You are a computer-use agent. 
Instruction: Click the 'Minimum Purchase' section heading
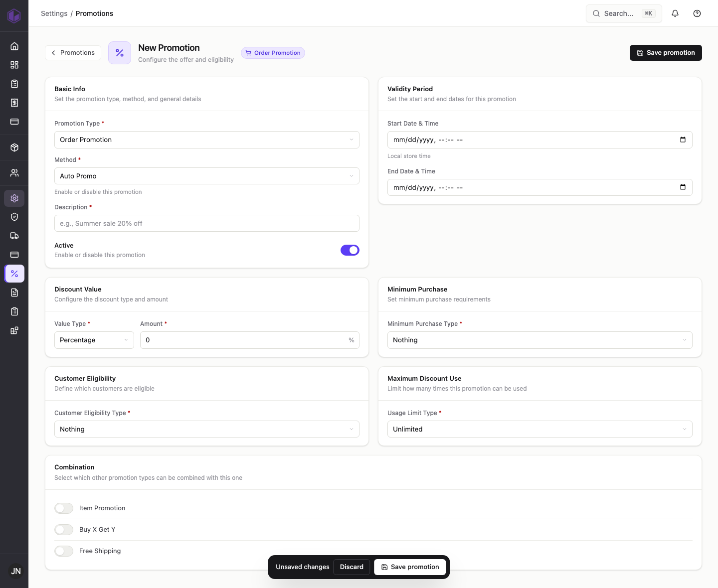(417, 289)
